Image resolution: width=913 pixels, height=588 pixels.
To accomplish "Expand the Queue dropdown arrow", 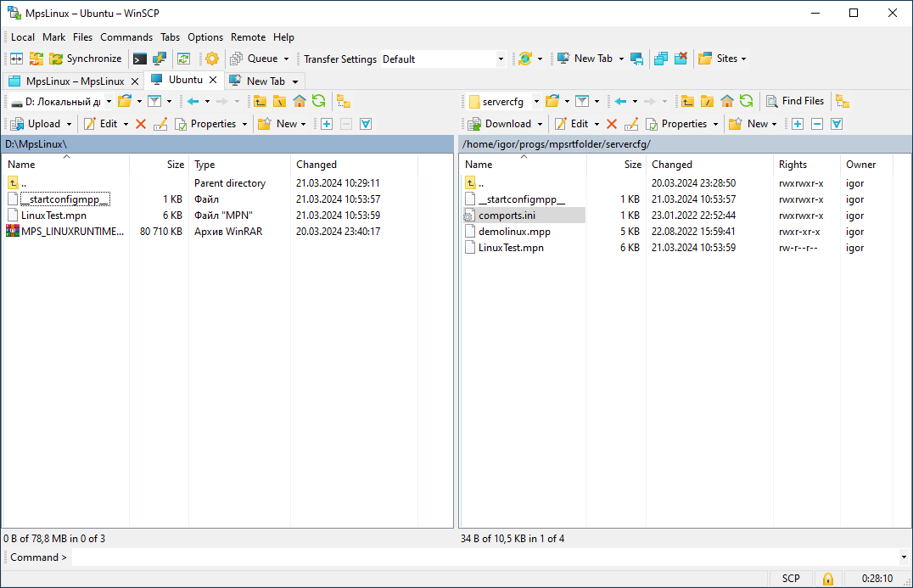I will point(286,59).
